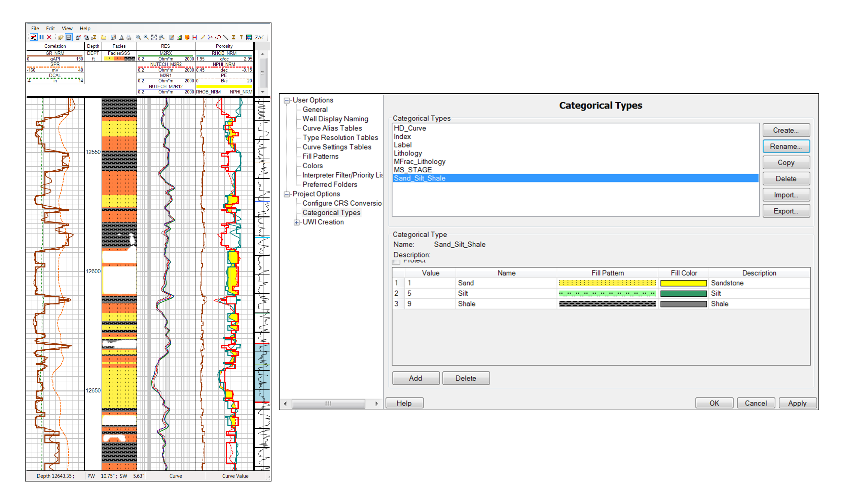
Task: Click the Rename button
Action: 786,146
